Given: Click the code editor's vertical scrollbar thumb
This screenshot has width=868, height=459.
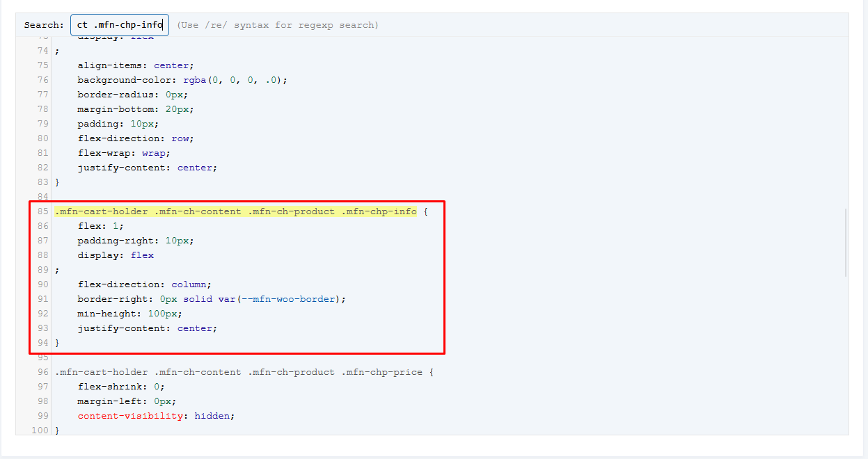Looking at the screenshot, I should (x=846, y=242).
